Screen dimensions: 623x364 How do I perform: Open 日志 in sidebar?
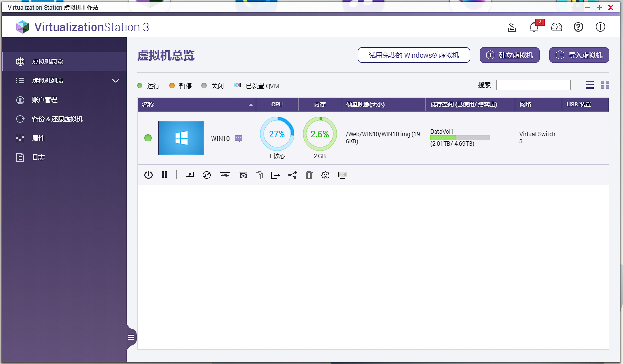click(x=64, y=157)
